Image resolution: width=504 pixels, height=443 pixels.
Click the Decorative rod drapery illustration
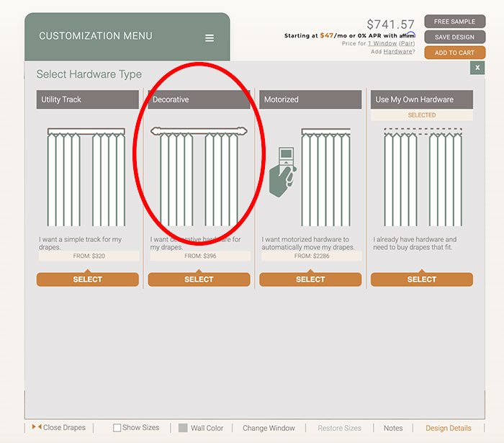[199, 176]
